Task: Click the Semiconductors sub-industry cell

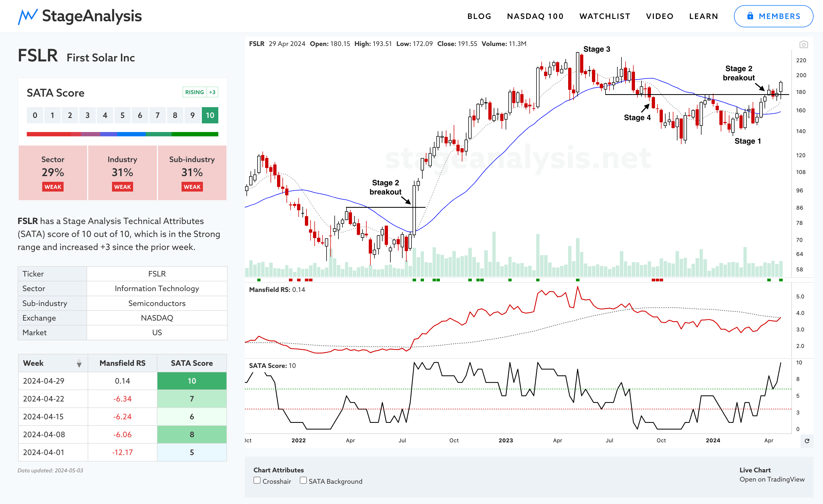Action: click(x=157, y=303)
